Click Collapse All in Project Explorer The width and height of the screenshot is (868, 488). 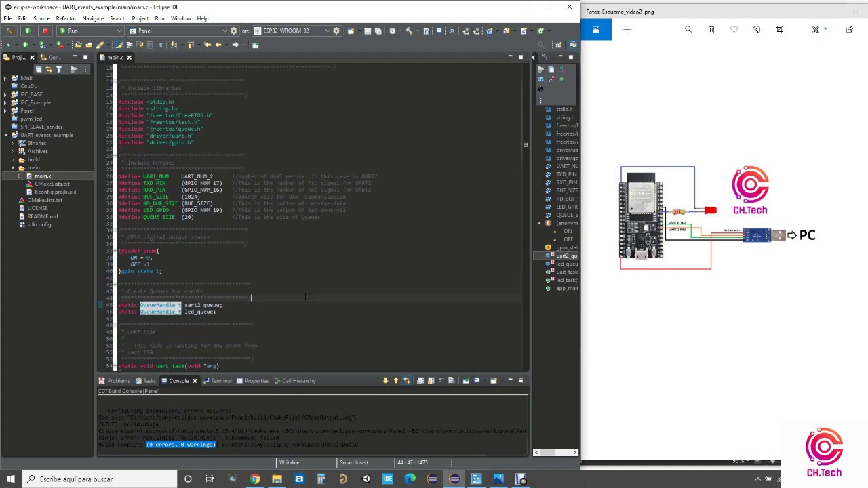pos(39,69)
